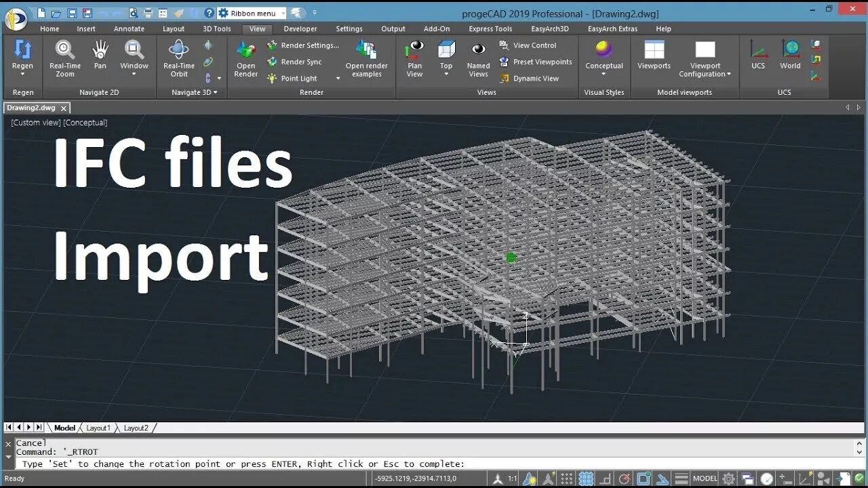Expand the Viewport Configuration dropdown
The image size is (868, 488).
click(728, 74)
